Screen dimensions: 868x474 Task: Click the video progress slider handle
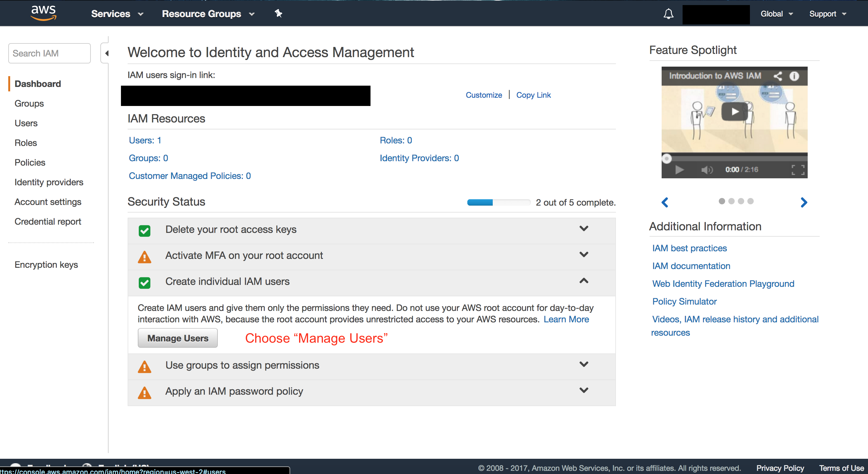click(666, 159)
